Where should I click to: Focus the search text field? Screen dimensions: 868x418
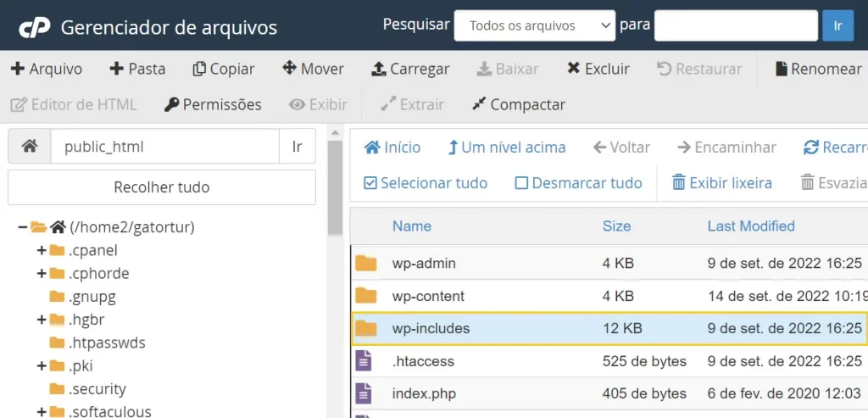(x=736, y=25)
